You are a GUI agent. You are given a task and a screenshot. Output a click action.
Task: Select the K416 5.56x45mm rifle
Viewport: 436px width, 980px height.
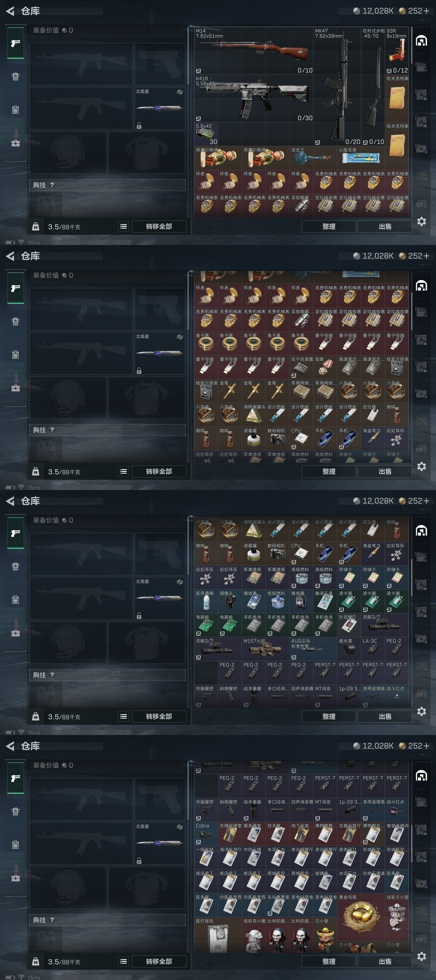[254, 99]
